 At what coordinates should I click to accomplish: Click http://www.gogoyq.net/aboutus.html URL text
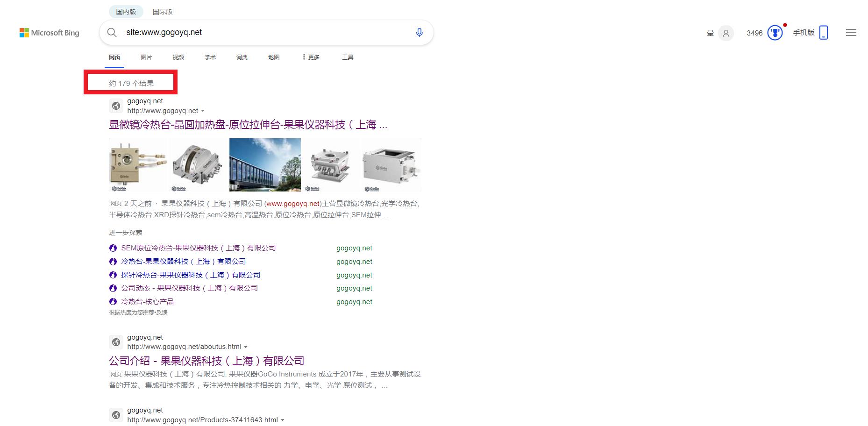pyautogui.click(x=184, y=347)
